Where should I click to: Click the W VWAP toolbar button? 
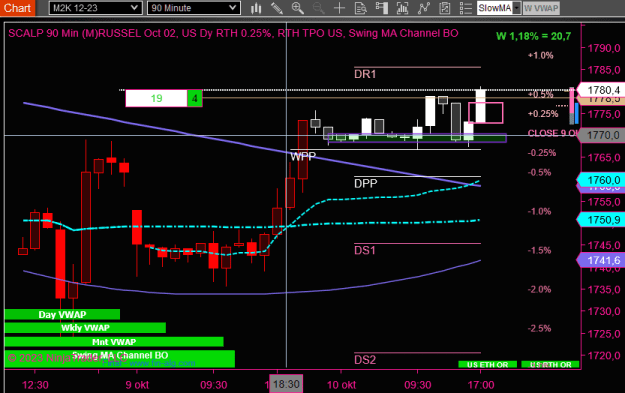[541, 8]
